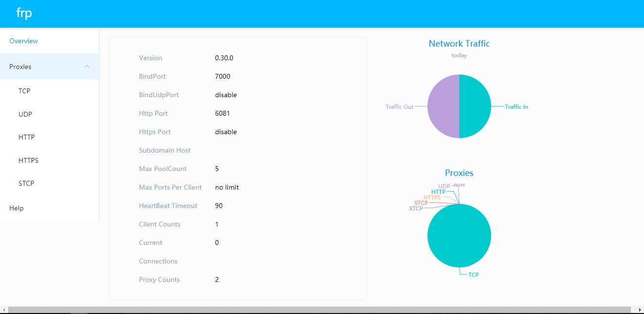Open the HTTPS proxies list
The width and height of the screenshot is (644, 314).
pyautogui.click(x=28, y=160)
